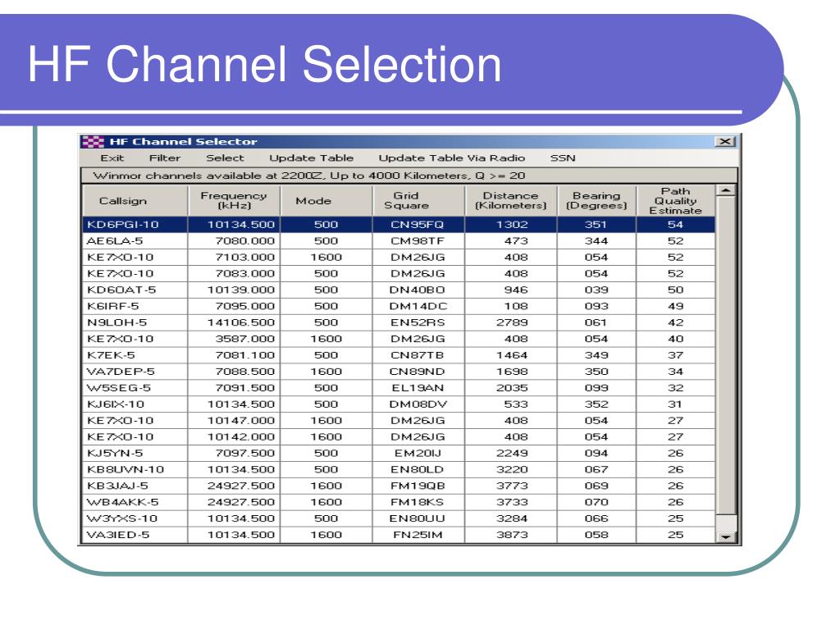Open the Filter menu

pos(165,158)
